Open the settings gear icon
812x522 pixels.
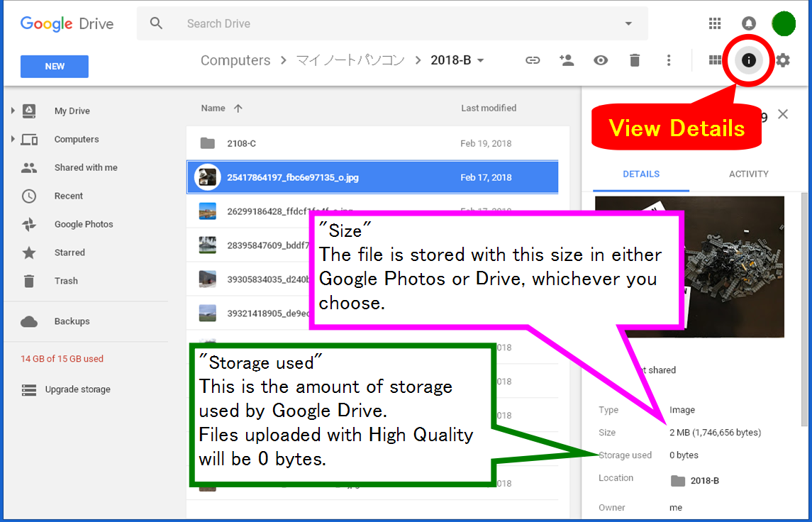click(x=783, y=60)
